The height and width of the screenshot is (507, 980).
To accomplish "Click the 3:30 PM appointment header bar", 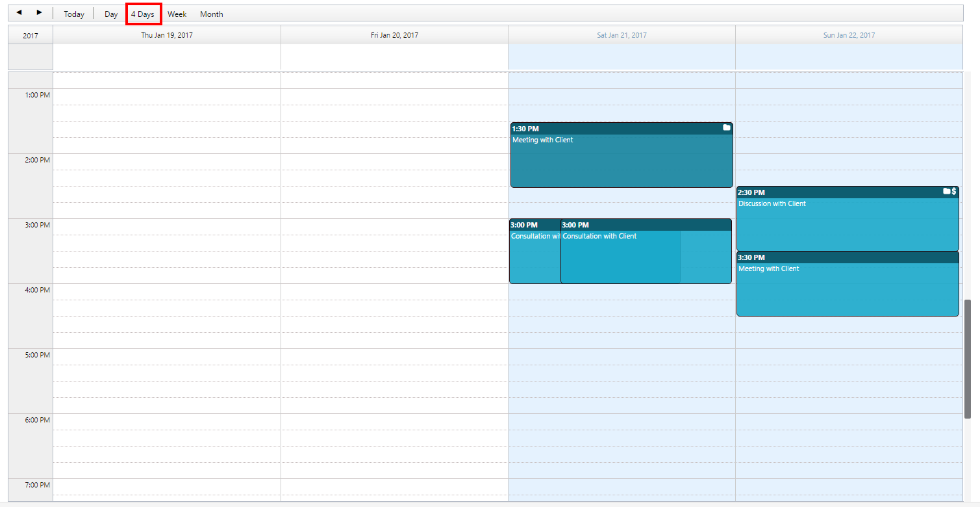I will coord(848,257).
